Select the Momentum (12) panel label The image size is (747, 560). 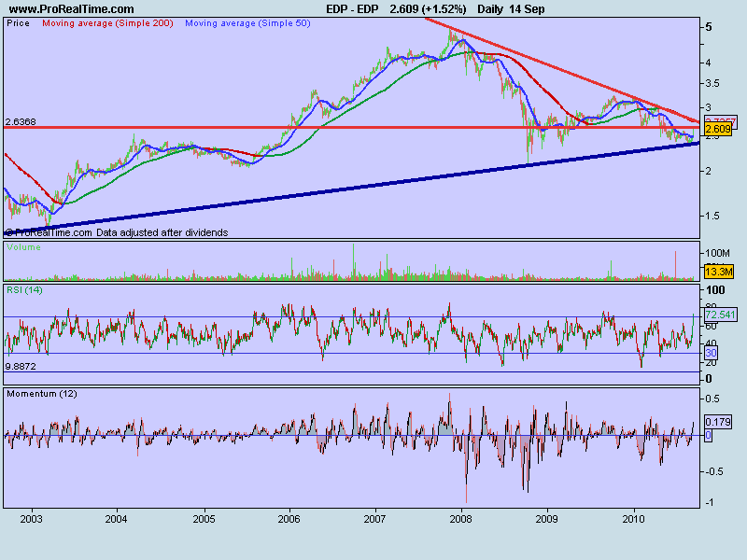[42, 394]
